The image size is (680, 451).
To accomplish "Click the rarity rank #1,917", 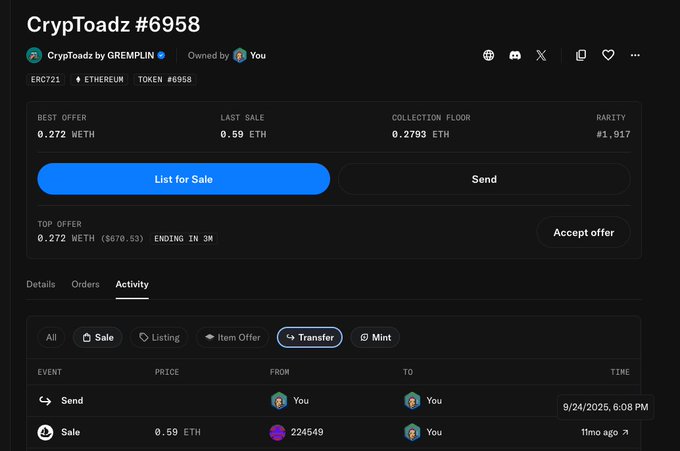I will tap(613, 134).
